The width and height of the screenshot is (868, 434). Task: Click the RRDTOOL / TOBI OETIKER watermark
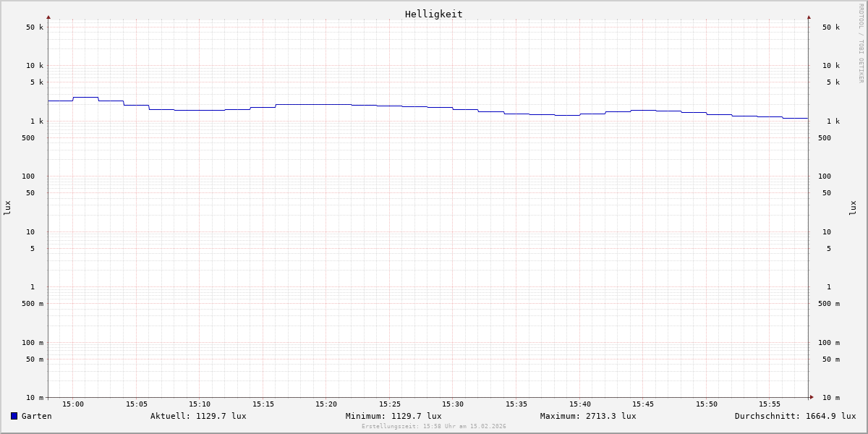tap(861, 43)
